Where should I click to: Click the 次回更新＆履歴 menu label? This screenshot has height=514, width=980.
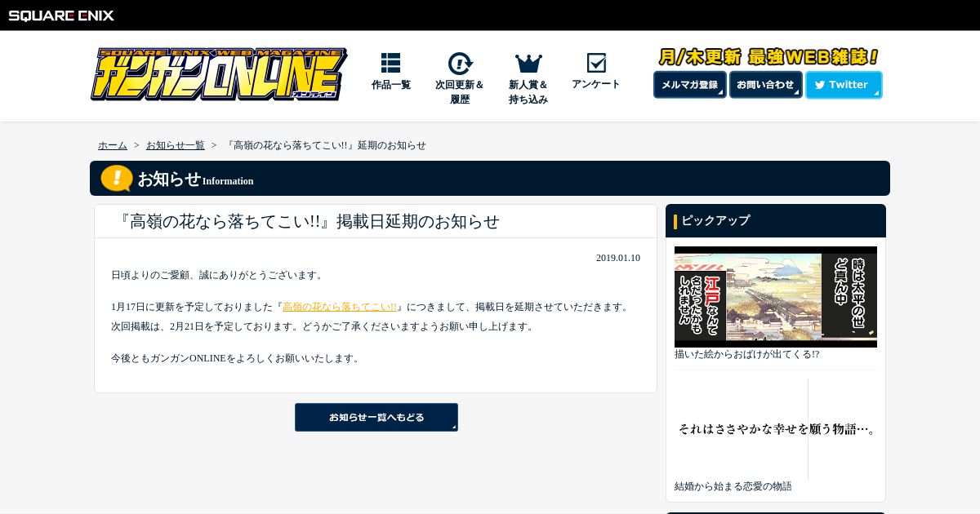tap(460, 91)
